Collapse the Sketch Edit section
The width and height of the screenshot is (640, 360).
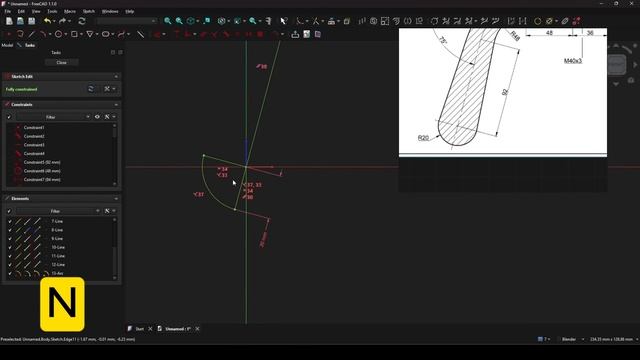[x=116, y=77]
